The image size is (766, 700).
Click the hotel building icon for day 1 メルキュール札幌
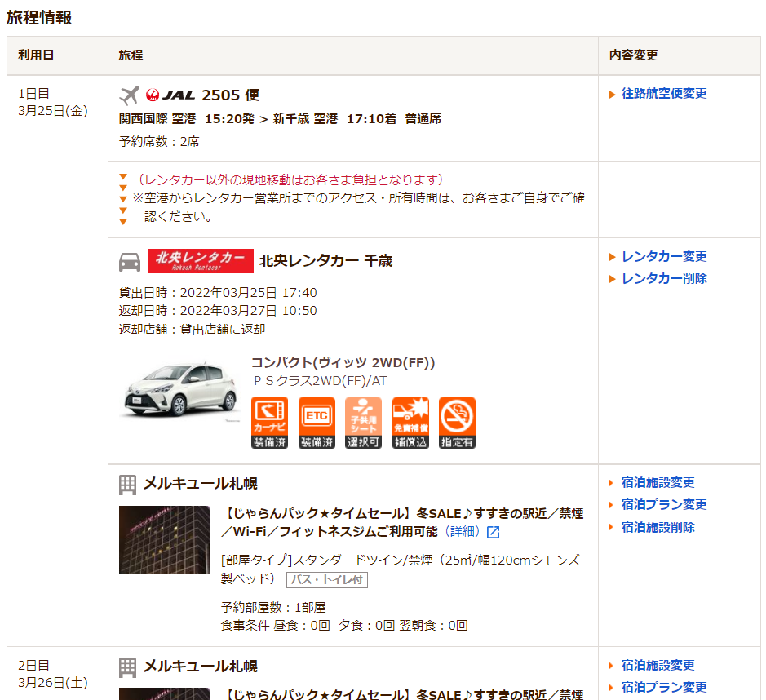point(127,485)
